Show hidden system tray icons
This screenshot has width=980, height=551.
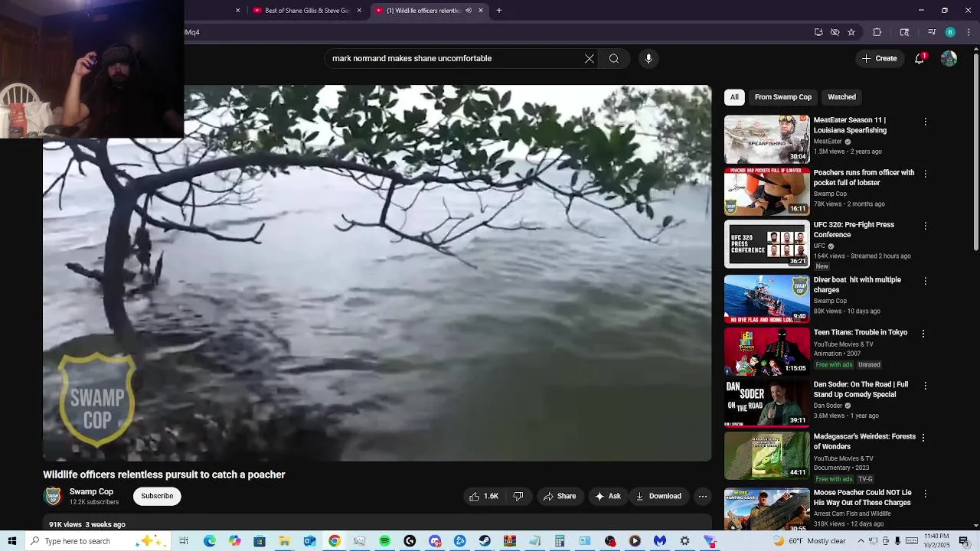(861, 541)
